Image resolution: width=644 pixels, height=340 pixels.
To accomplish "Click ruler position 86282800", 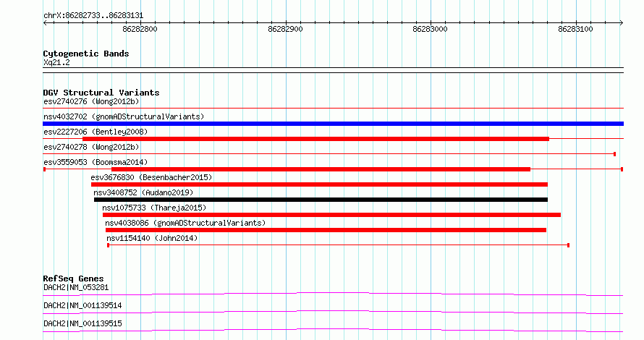I will pyautogui.click(x=140, y=29).
